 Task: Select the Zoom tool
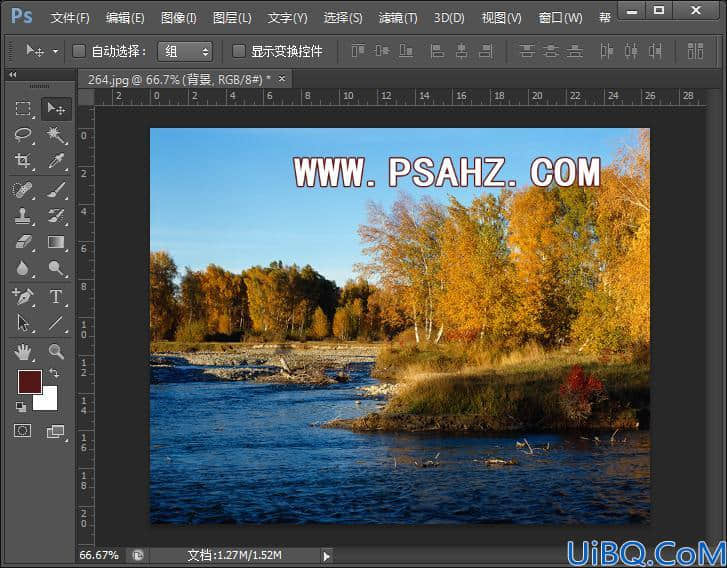[x=57, y=352]
